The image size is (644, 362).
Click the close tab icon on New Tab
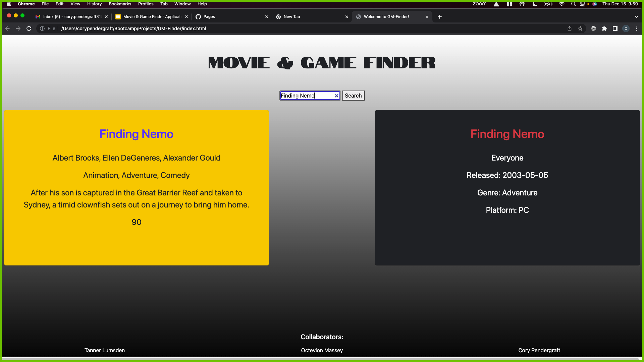tap(346, 17)
